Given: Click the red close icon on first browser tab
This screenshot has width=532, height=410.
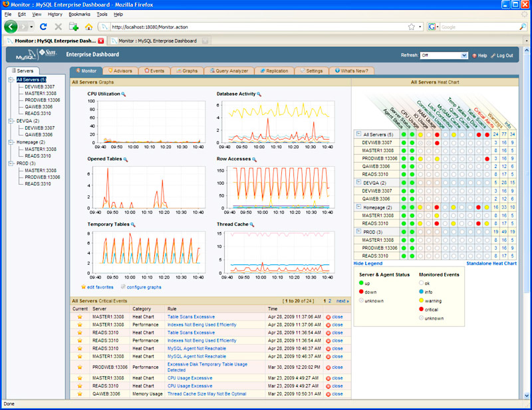Looking at the screenshot, I should click(x=101, y=41).
